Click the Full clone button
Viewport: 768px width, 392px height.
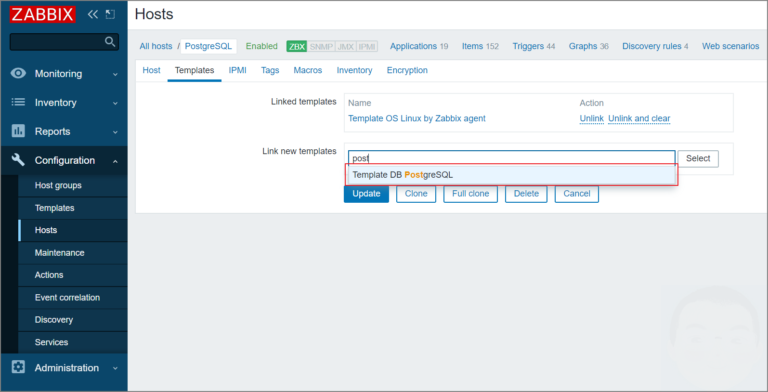[470, 194]
